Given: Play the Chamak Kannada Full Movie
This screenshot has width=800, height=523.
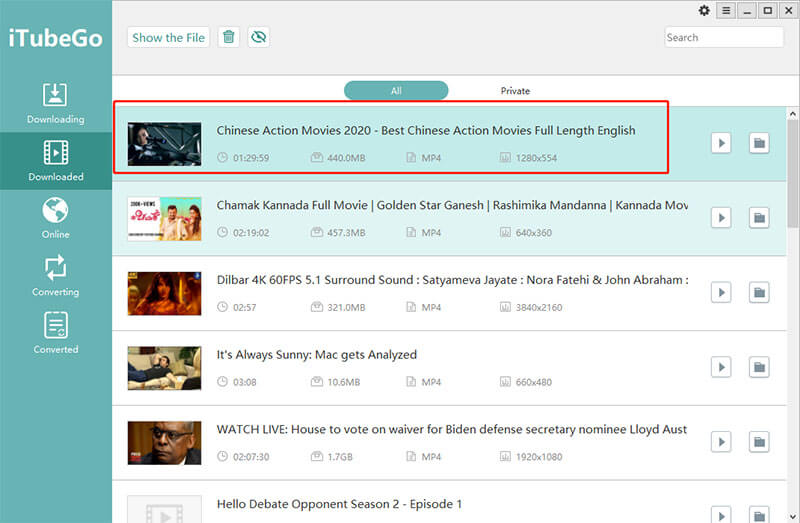Looking at the screenshot, I should click(721, 218).
